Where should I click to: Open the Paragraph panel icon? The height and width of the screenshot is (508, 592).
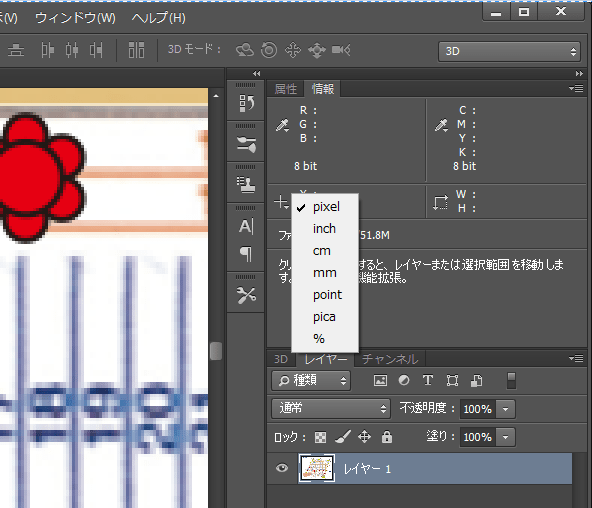[246, 254]
